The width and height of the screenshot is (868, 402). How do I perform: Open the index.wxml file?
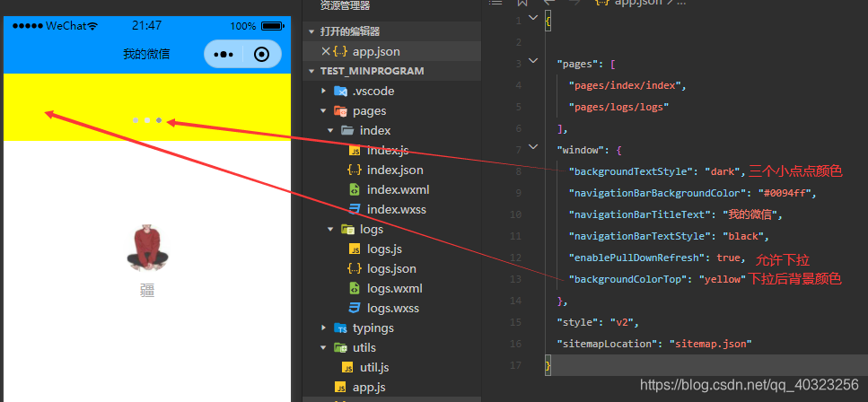pos(398,190)
